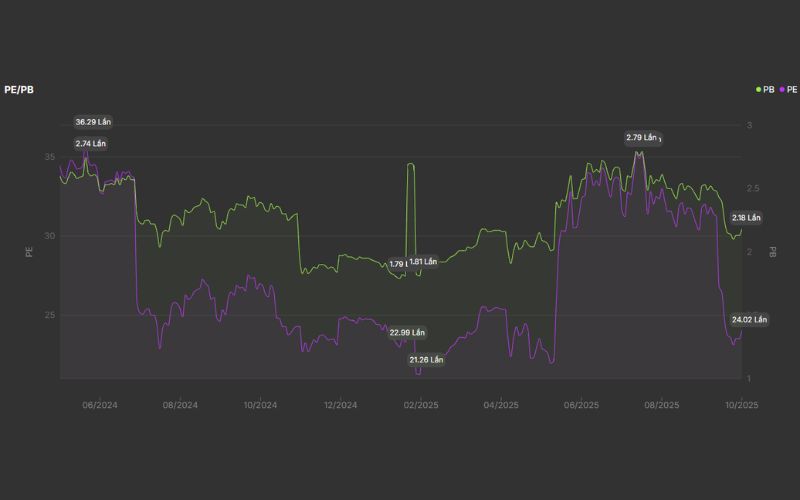Select the 2.74 Lần data label
This screenshot has width=800, height=500.
90,144
